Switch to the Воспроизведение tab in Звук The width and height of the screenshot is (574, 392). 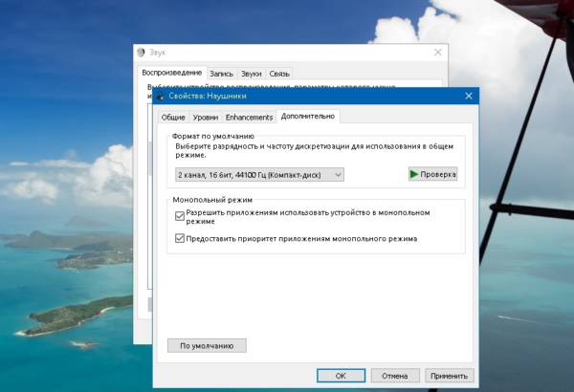pos(171,74)
